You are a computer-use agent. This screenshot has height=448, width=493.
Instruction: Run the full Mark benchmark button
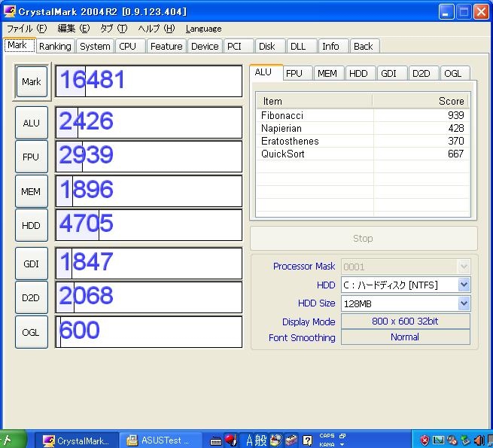click(32, 81)
